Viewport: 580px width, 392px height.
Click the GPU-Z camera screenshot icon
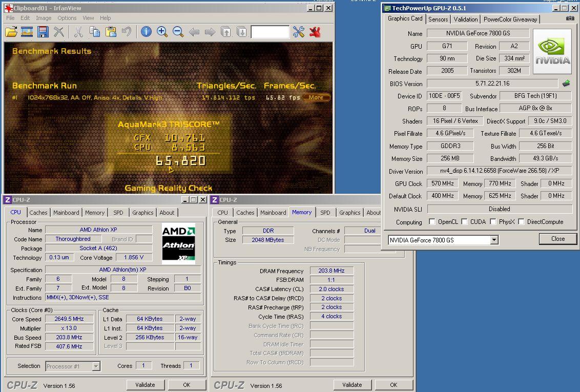(x=570, y=18)
